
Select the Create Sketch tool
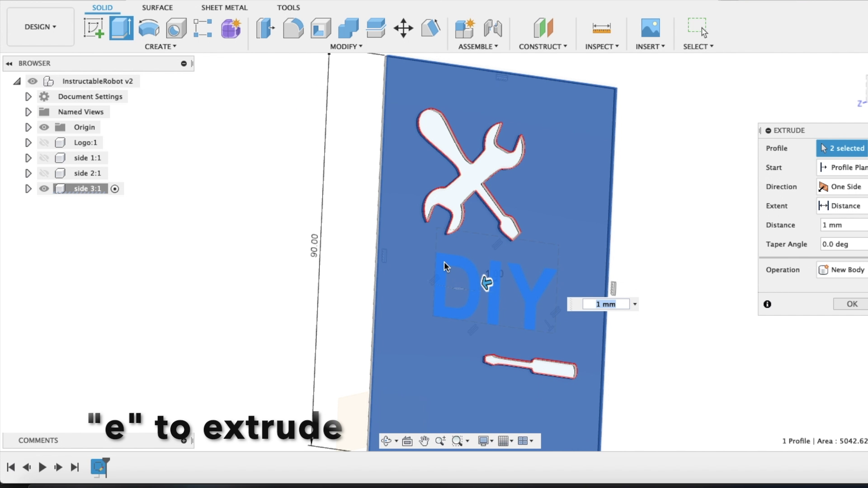click(94, 28)
